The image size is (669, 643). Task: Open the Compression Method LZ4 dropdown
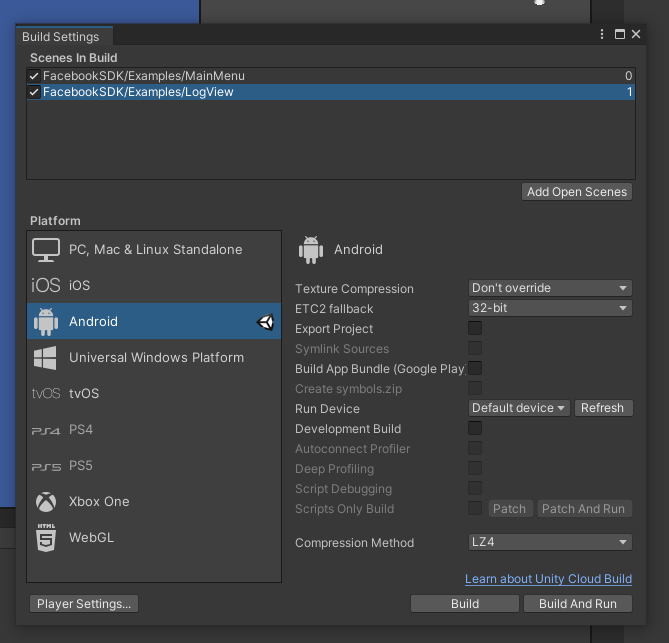tap(550, 542)
